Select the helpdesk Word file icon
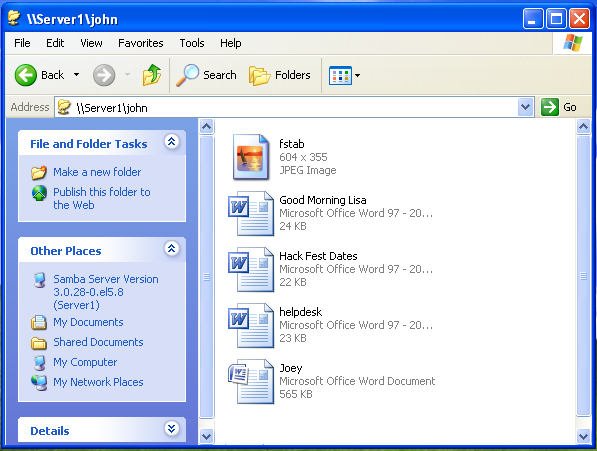 (251, 325)
